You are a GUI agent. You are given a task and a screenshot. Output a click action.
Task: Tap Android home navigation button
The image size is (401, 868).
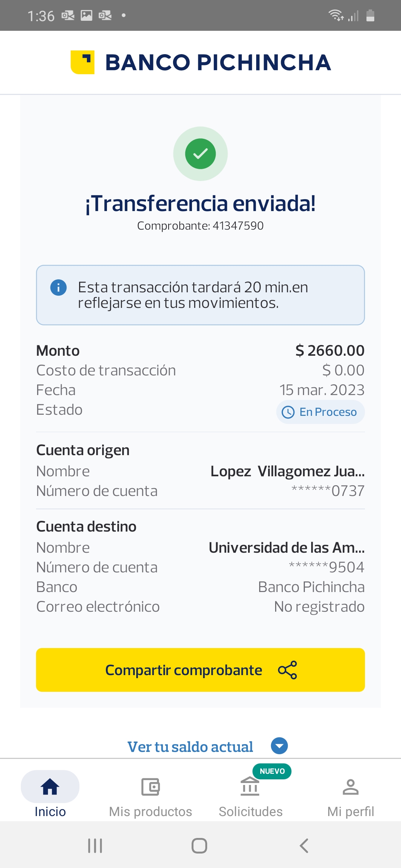[199, 846]
